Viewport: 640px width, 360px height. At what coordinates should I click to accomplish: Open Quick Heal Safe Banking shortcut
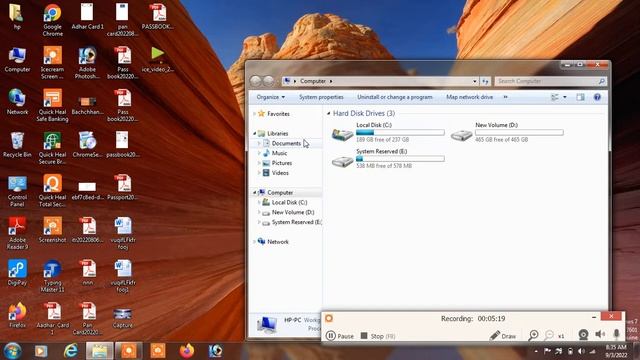coord(52,105)
